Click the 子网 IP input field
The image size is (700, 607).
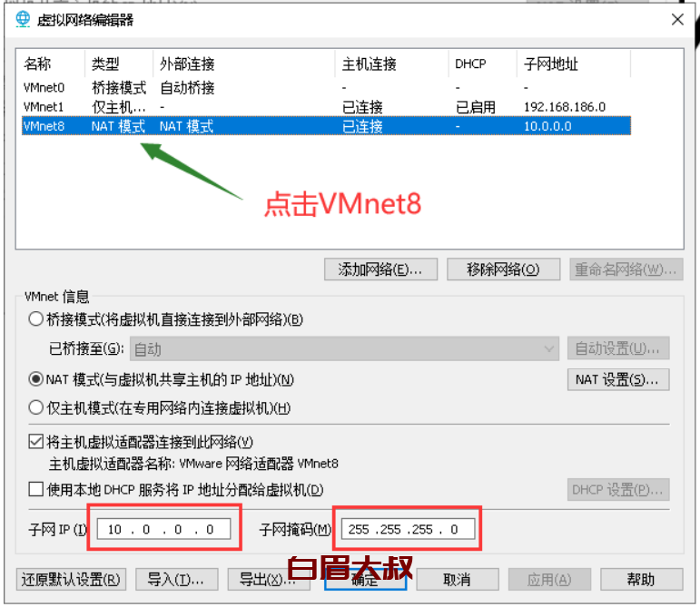pyautogui.click(x=163, y=529)
